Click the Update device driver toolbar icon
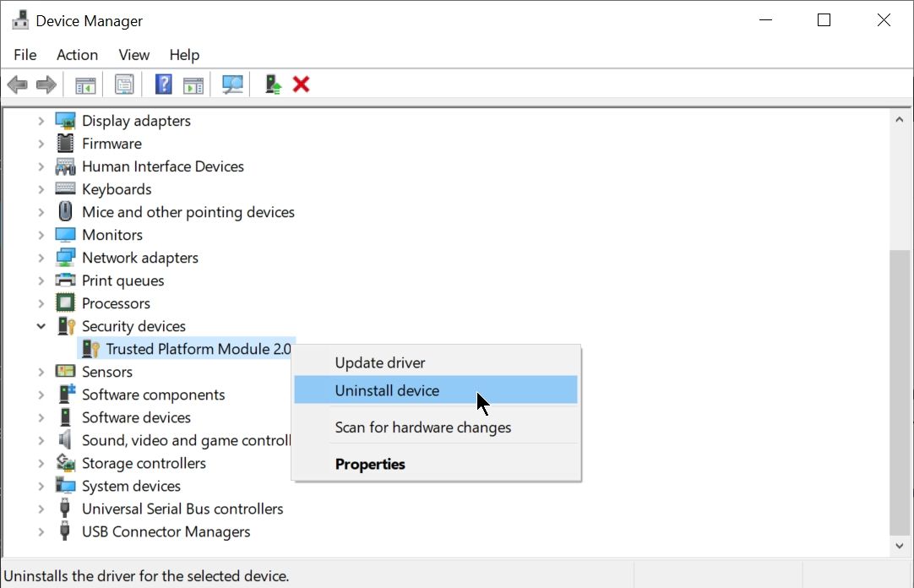This screenshot has width=914, height=588. 273,84
